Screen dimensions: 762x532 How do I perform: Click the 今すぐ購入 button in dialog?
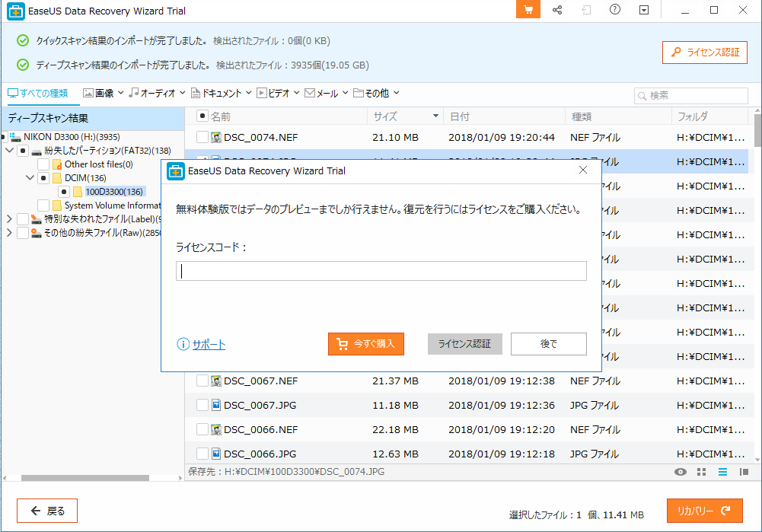[366, 344]
